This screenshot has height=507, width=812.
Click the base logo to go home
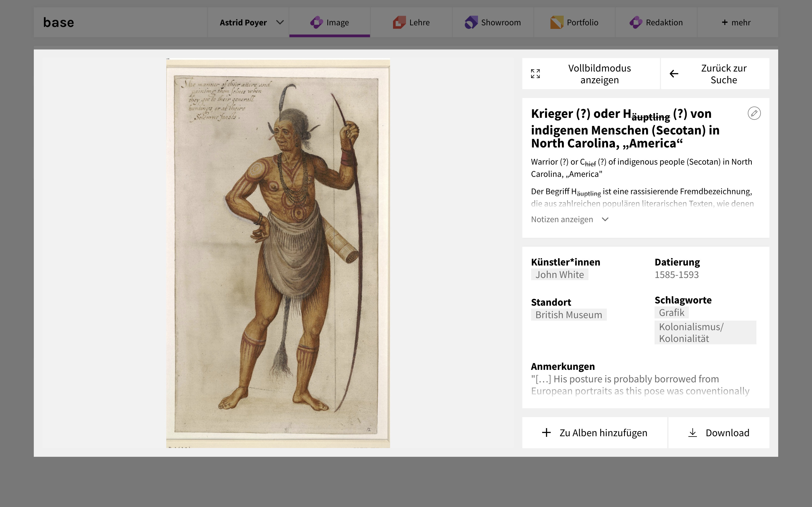(59, 23)
